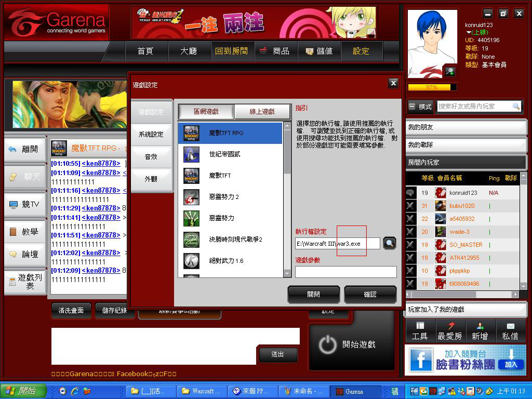Image resolution: width=532 pixels, height=399 pixels.
Task: Select 魔獸TFT RPG in the game list
Action: tap(230, 133)
